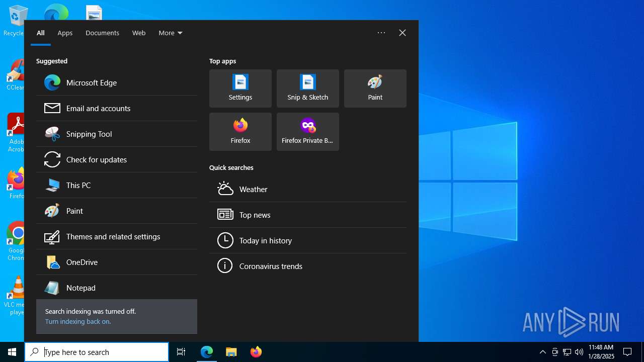644x362 pixels.
Task: Run the Today in history quick search
Action: tap(308, 240)
